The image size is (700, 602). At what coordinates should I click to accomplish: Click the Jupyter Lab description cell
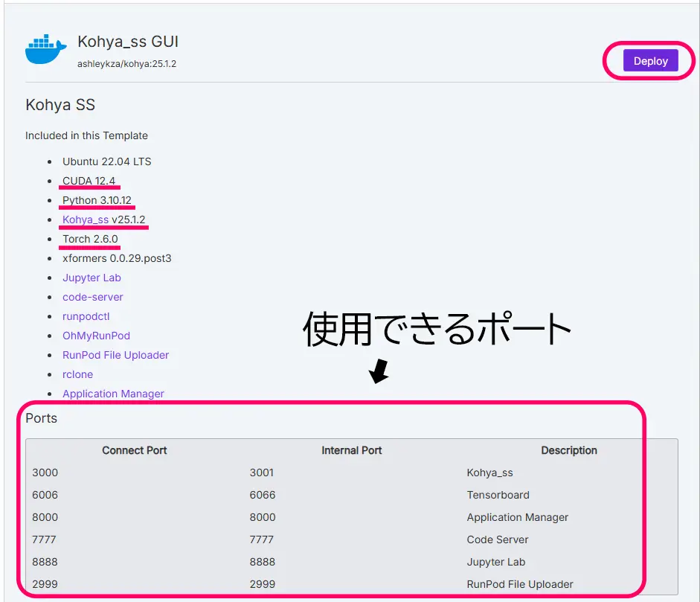tap(496, 562)
